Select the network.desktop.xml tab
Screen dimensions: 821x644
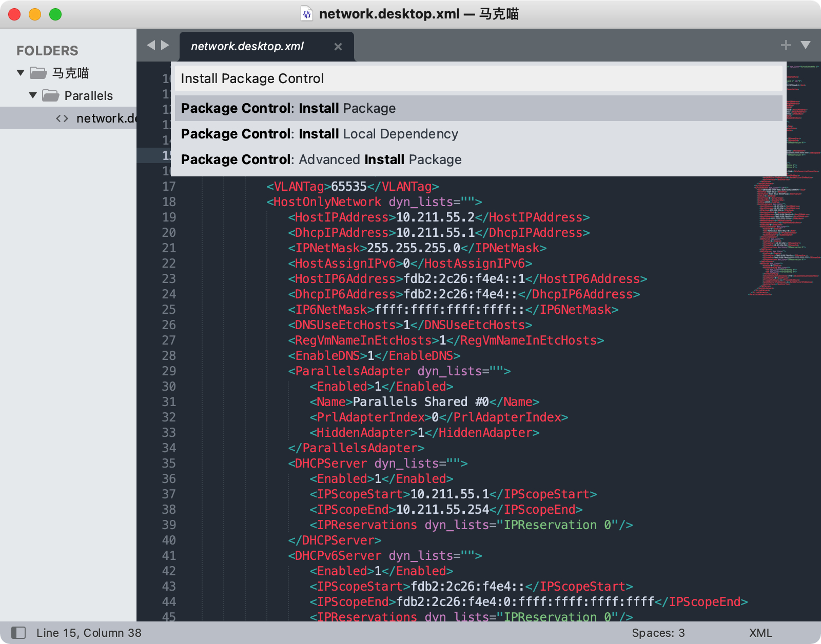point(247,46)
